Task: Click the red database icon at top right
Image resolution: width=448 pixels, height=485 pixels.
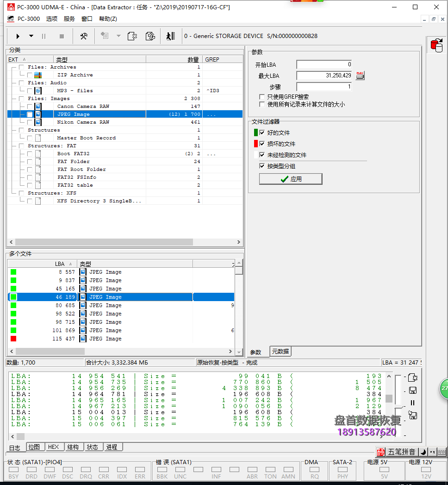Action: click(436, 45)
